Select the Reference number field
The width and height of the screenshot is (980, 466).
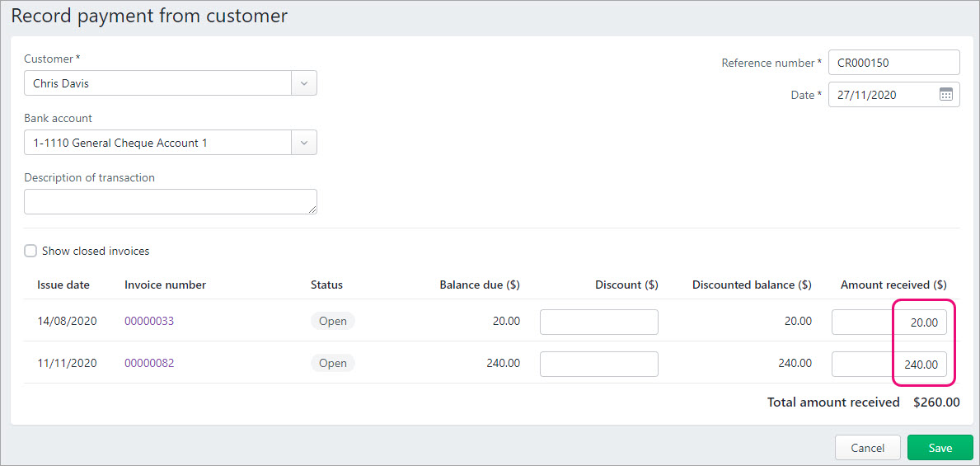click(893, 63)
